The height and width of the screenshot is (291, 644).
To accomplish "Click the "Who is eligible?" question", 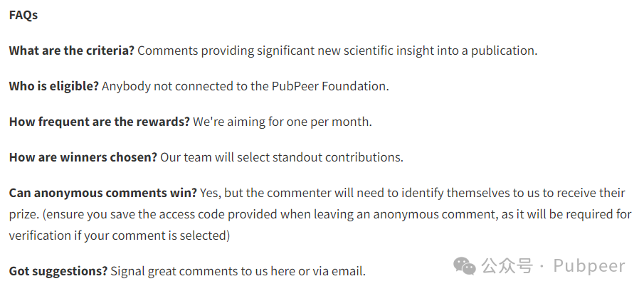I will point(54,86).
